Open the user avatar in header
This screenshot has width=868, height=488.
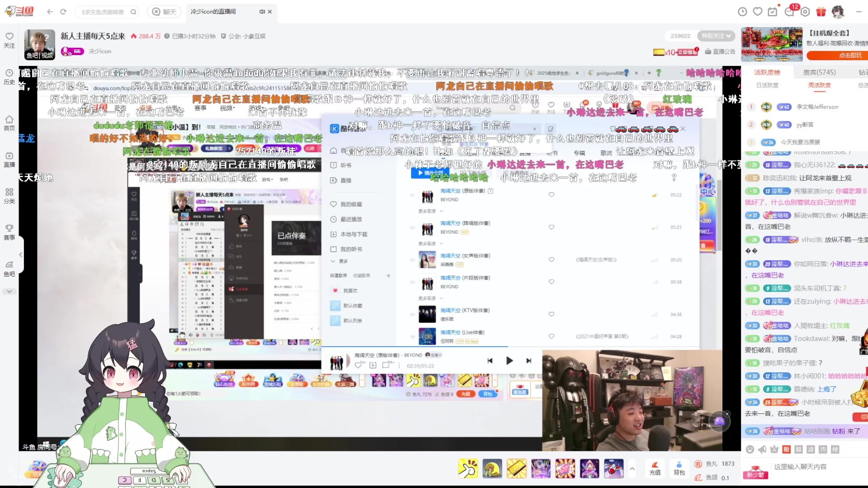pyautogui.click(x=838, y=12)
